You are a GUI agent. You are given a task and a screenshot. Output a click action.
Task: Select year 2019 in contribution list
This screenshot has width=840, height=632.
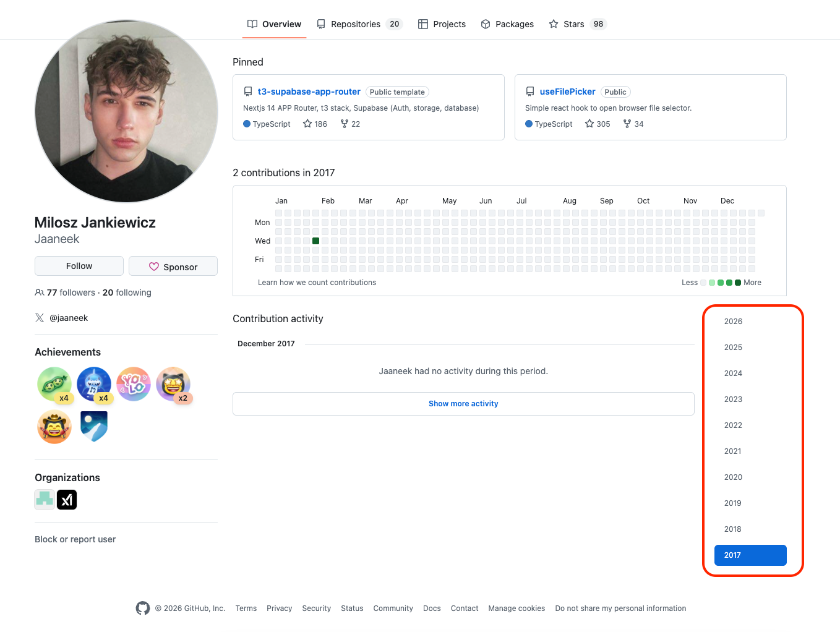pos(750,503)
